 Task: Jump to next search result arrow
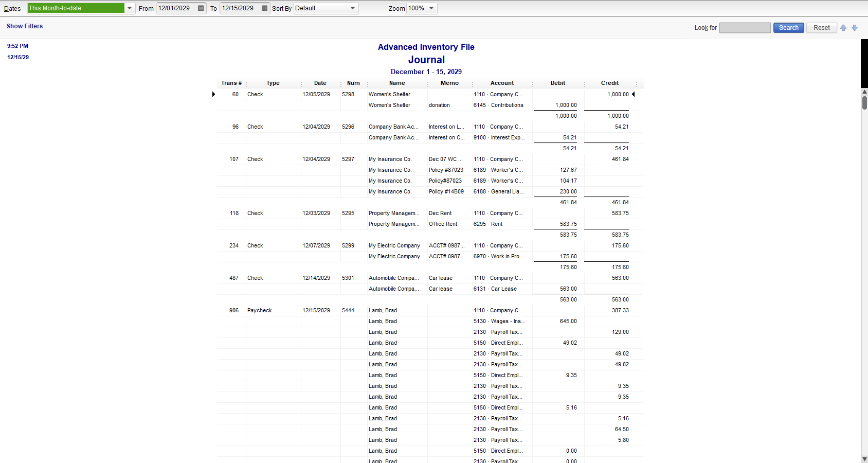855,28
